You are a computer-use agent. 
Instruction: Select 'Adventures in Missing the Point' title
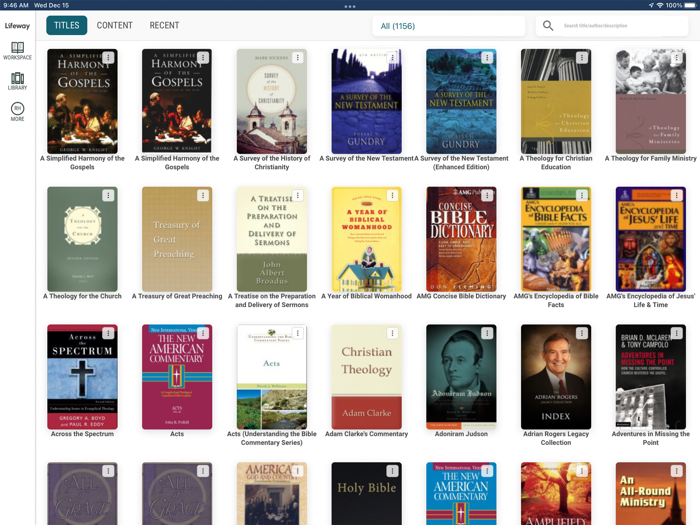[x=650, y=438]
